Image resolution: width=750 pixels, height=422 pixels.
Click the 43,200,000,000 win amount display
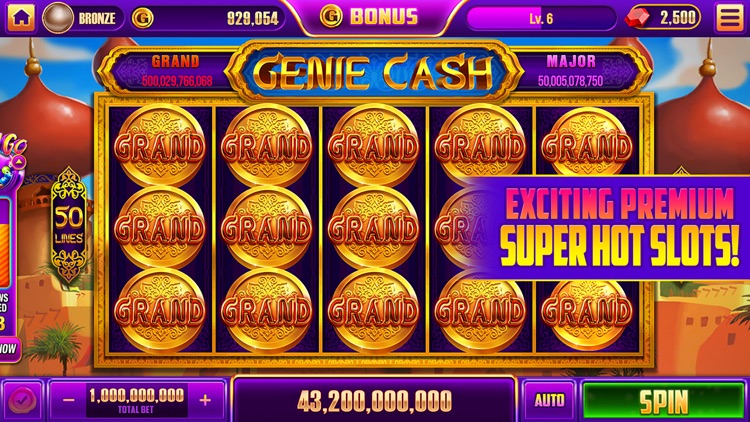(375, 401)
